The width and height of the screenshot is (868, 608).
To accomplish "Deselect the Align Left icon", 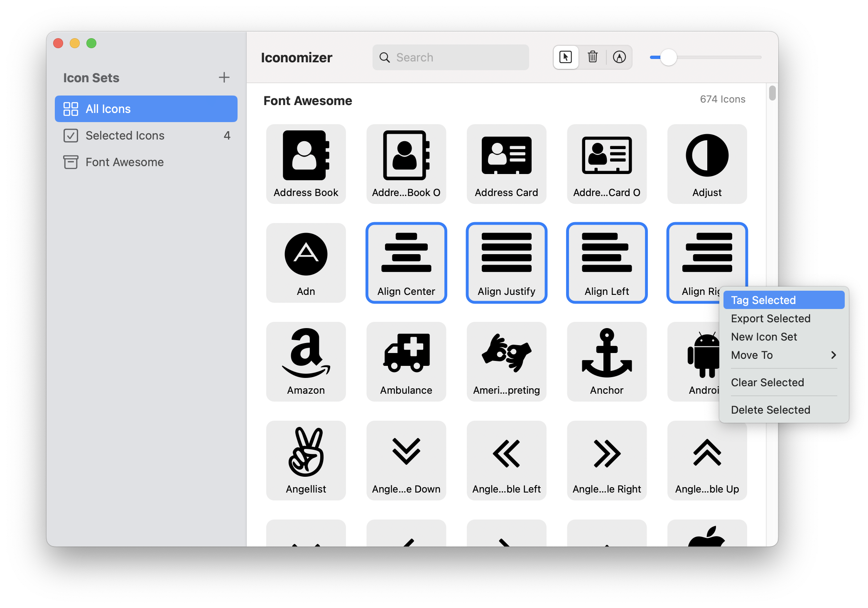I will 606,262.
